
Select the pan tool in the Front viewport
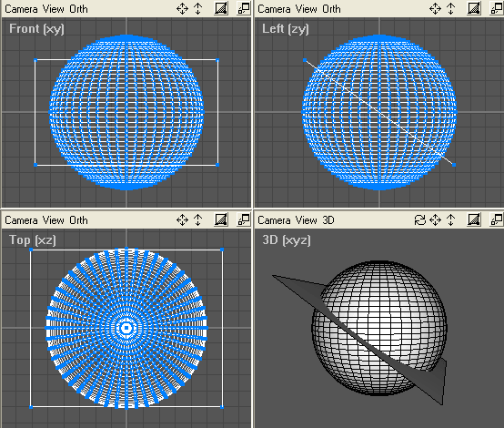[182, 9]
